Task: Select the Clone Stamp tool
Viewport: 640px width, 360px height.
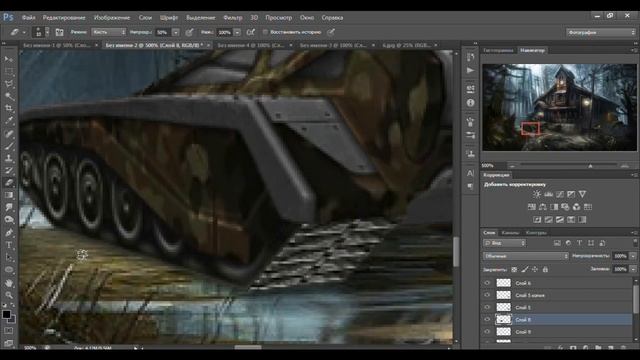Action: coord(9,158)
